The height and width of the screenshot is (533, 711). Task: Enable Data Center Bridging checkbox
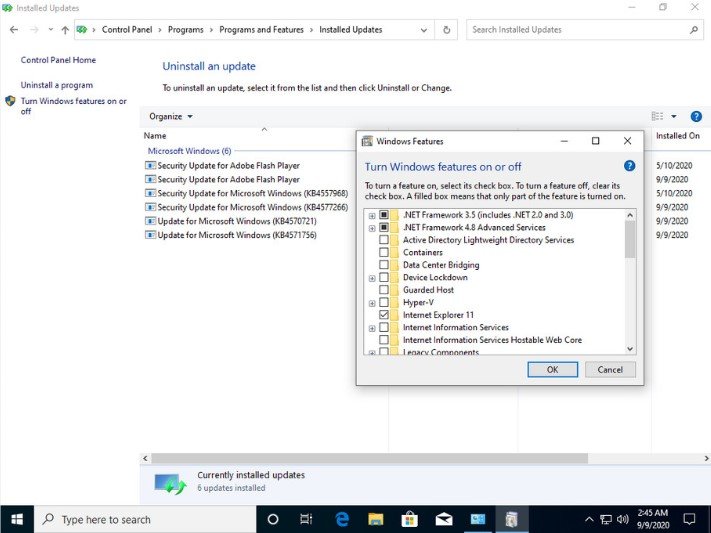(384, 264)
